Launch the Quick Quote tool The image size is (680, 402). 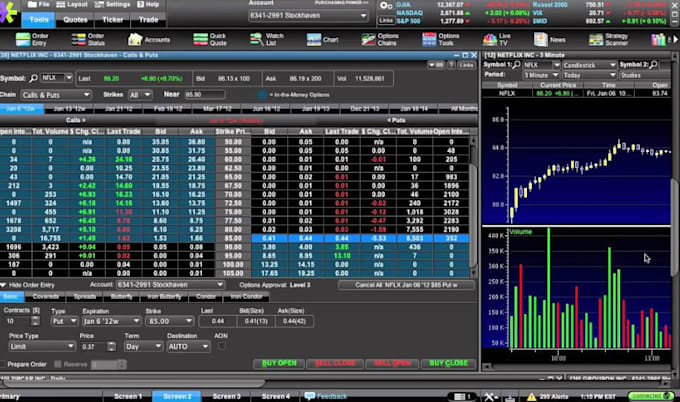[210, 39]
